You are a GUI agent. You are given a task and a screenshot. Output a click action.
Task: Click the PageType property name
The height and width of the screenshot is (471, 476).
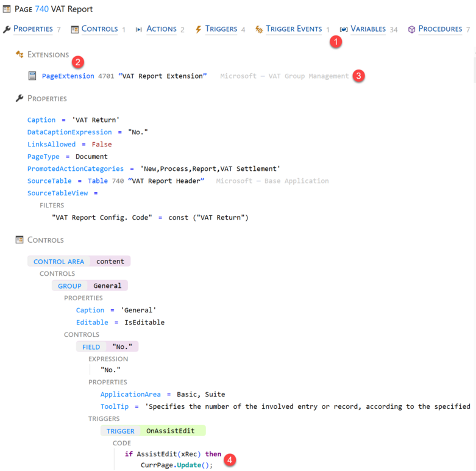coord(43,157)
